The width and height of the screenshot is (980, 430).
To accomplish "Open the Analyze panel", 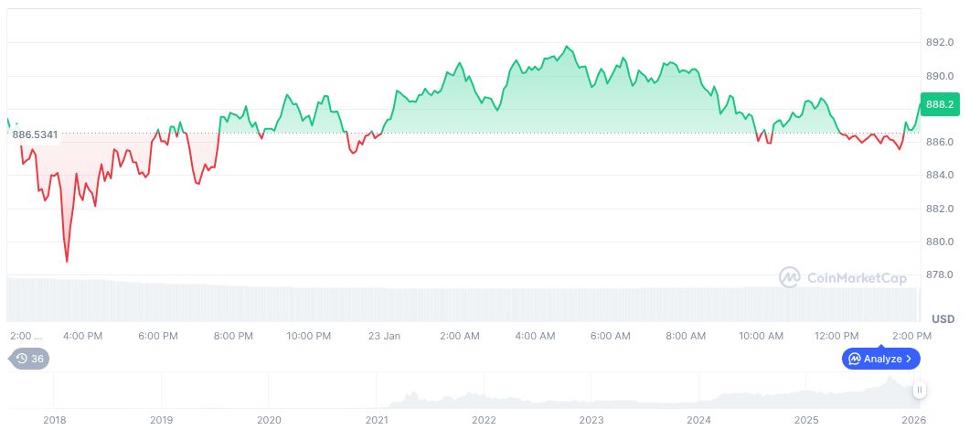I will pyautogui.click(x=880, y=359).
